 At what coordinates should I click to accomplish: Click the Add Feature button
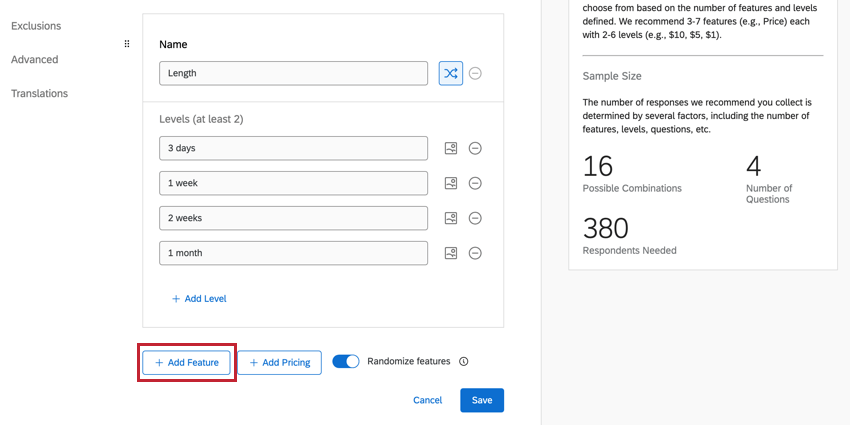[187, 362]
